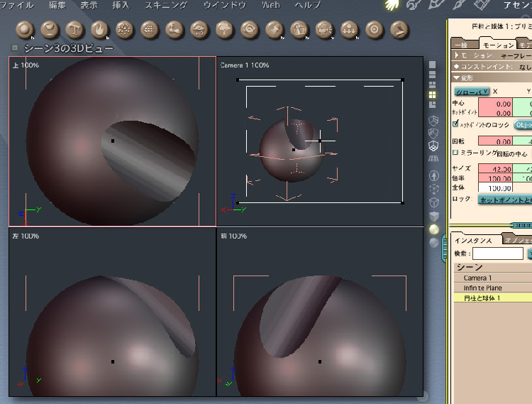Switch to the モーション tab
Screen dimensions: 532x404
[x=497, y=45]
